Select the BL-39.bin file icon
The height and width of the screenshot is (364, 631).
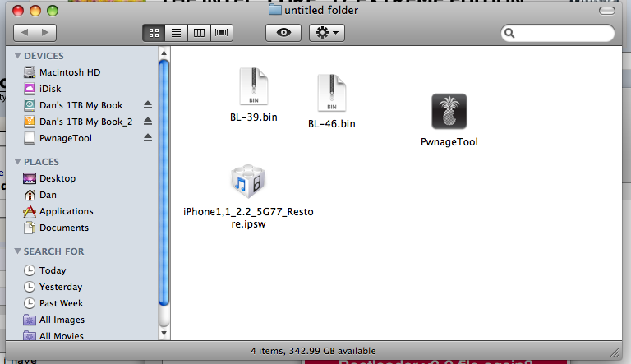coord(254,86)
